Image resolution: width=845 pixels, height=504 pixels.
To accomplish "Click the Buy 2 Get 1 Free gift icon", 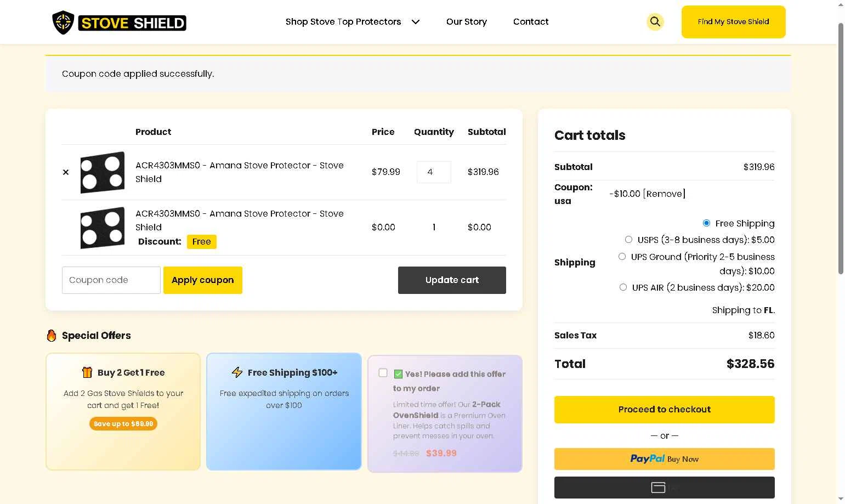I will 87,372.
